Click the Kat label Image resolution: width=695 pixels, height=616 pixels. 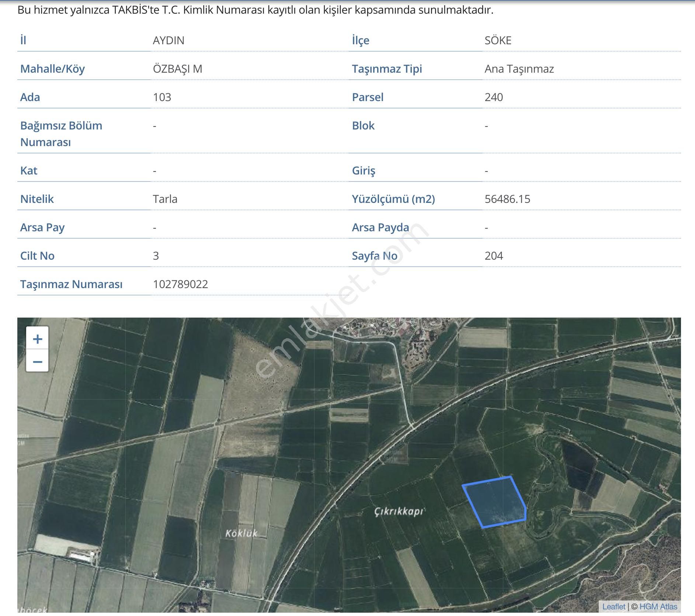pyautogui.click(x=29, y=170)
